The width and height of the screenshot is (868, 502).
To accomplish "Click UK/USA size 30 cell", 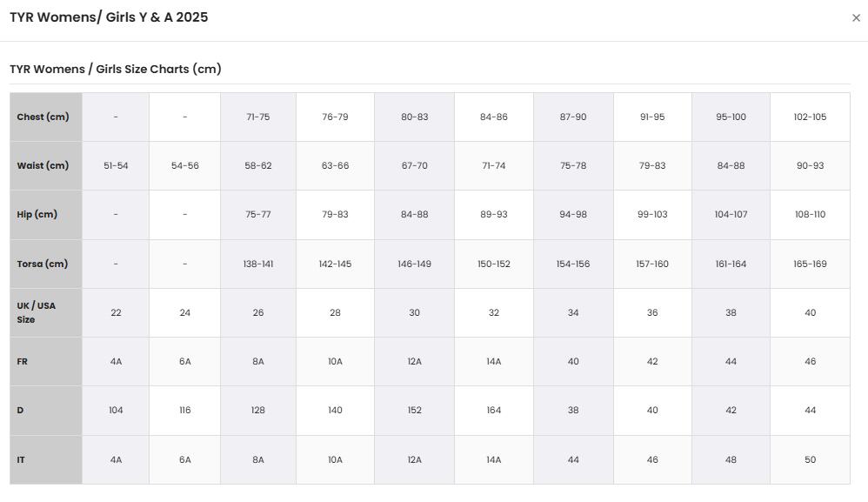I will tap(414, 312).
